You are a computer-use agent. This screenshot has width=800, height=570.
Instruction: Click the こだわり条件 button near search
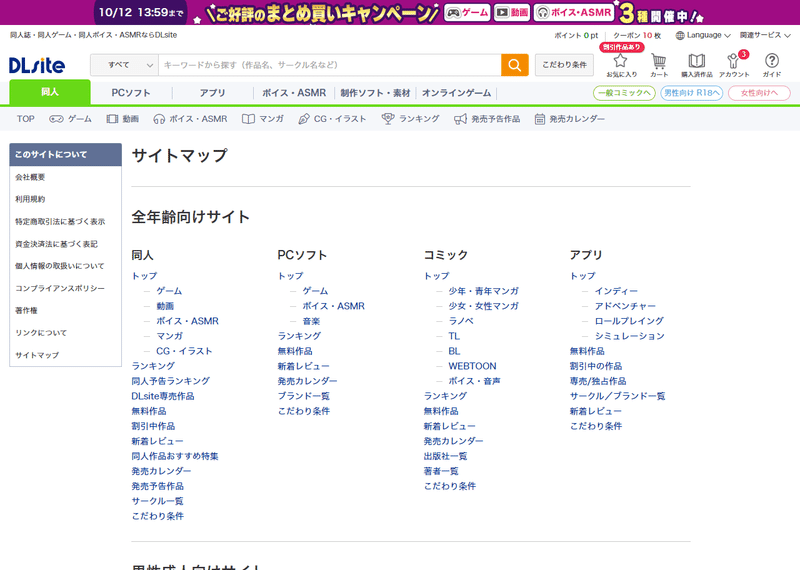pyautogui.click(x=564, y=65)
